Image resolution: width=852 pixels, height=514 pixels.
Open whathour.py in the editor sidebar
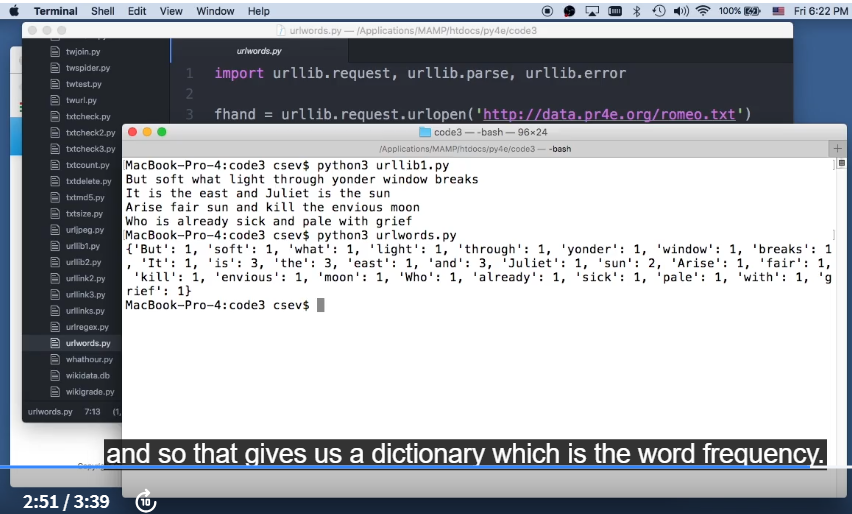click(90, 360)
